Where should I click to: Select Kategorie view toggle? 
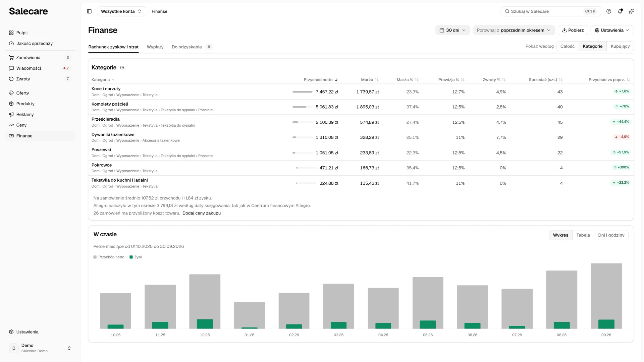pyautogui.click(x=593, y=46)
